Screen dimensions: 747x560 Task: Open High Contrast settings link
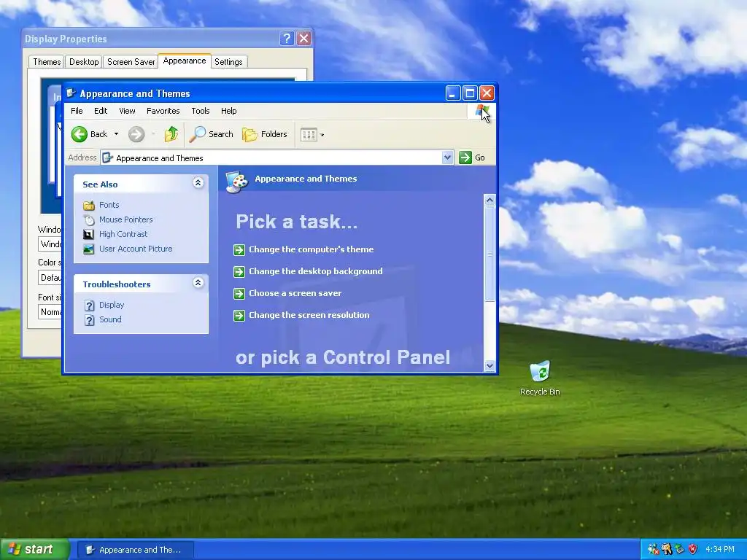[x=123, y=234]
